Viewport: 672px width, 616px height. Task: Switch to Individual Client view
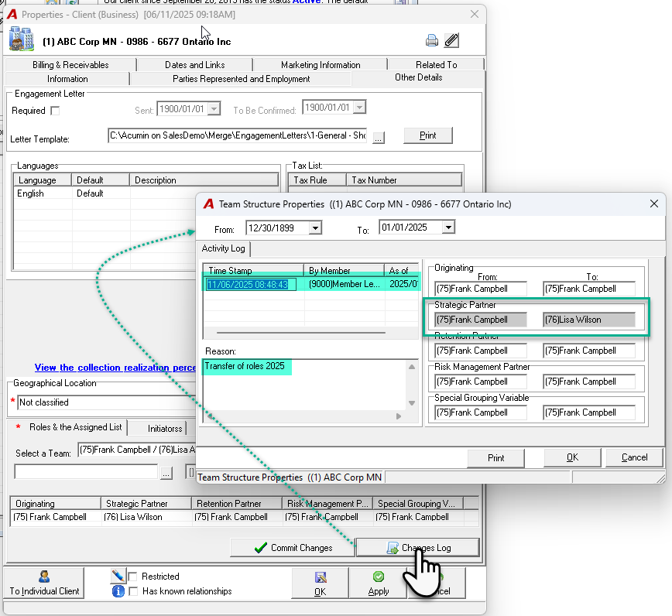tap(44, 583)
